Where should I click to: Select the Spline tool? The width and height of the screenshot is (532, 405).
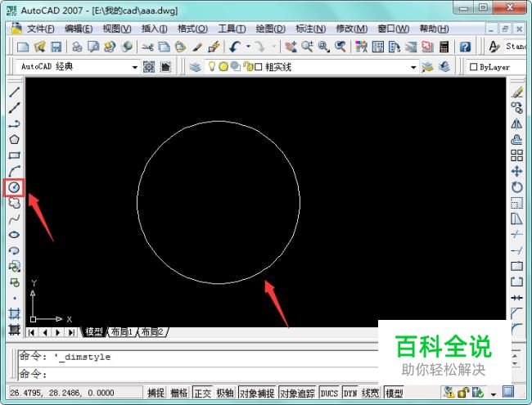tap(14, 218)
